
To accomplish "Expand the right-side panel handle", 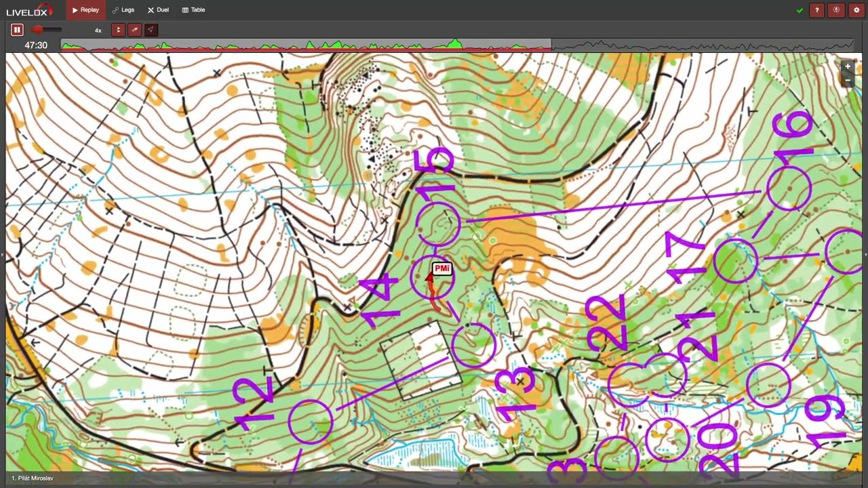I will tap(865, 254).
